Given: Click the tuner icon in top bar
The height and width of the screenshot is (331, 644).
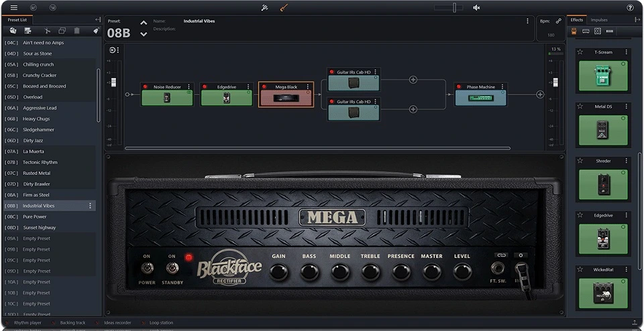Looking at the screenshot, I should coord(264,7).
